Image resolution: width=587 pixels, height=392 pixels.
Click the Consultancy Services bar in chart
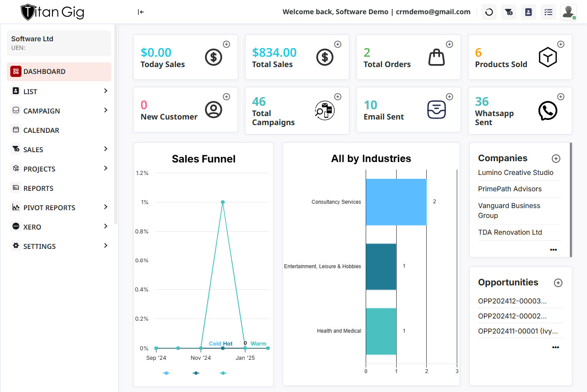396,202
